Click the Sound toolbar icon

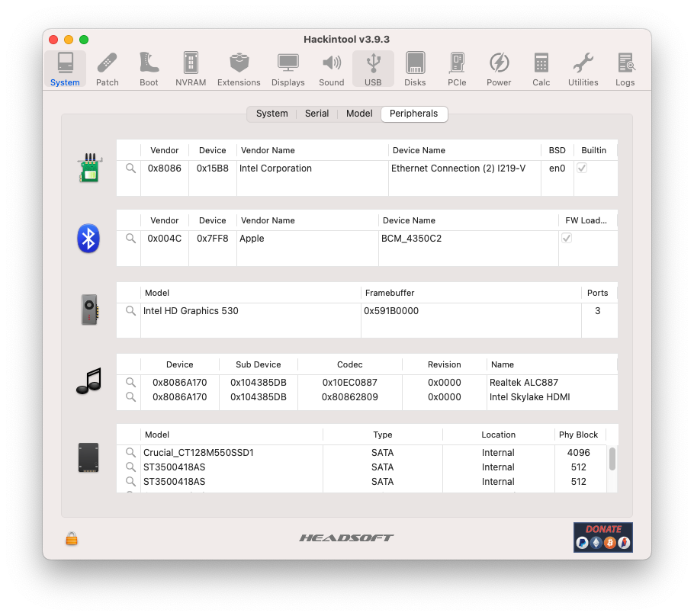[x=331, y=68]
